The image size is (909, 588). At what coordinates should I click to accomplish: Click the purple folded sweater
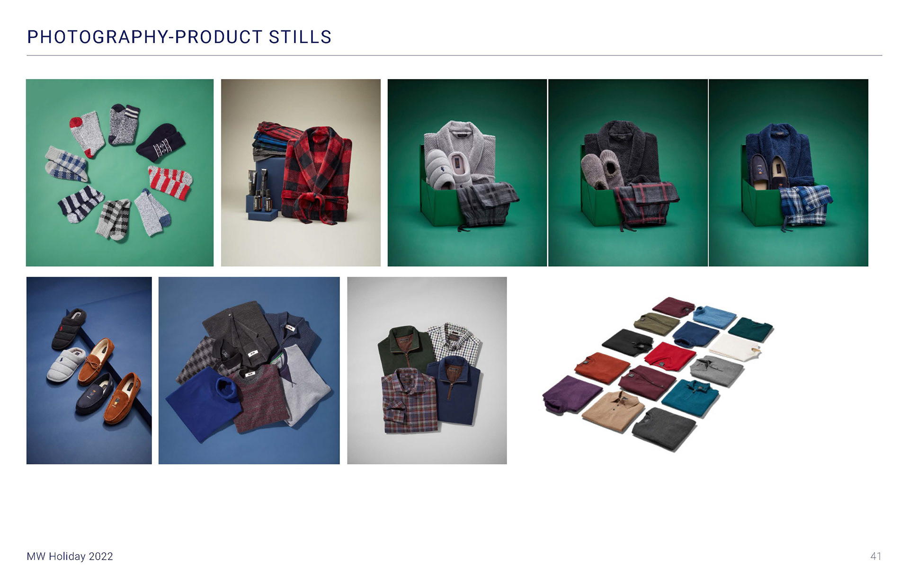[x=572, y=394]
